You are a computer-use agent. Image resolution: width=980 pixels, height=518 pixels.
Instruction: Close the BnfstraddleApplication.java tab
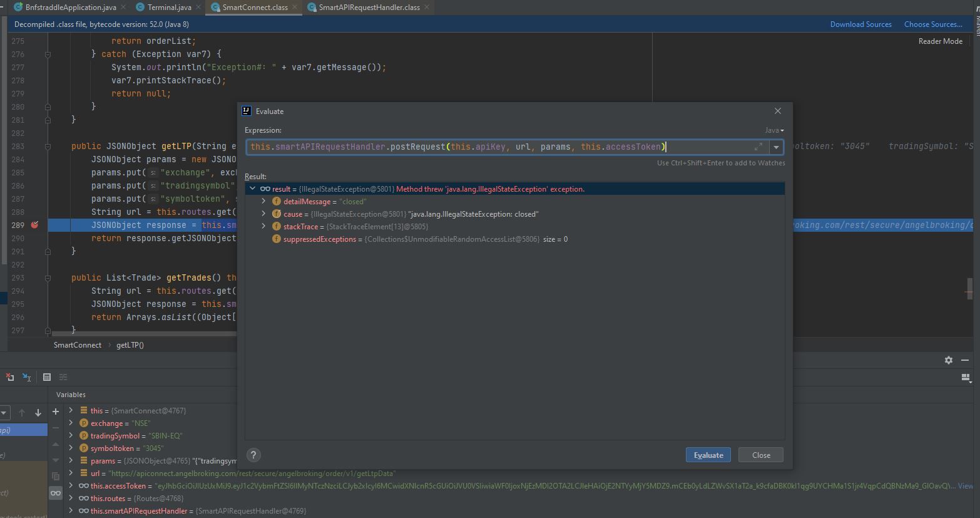(123, 8)
